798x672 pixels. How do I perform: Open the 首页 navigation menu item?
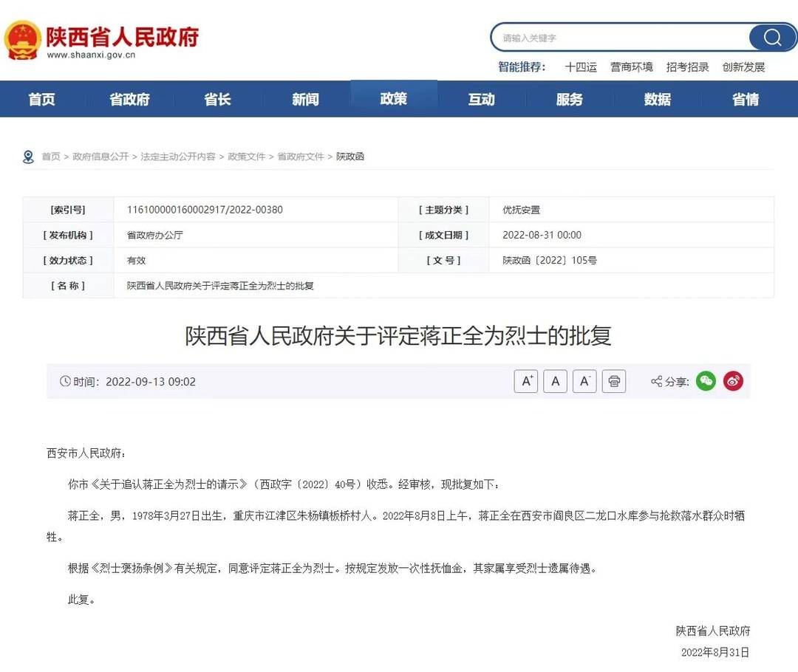(x=41, y=99)
